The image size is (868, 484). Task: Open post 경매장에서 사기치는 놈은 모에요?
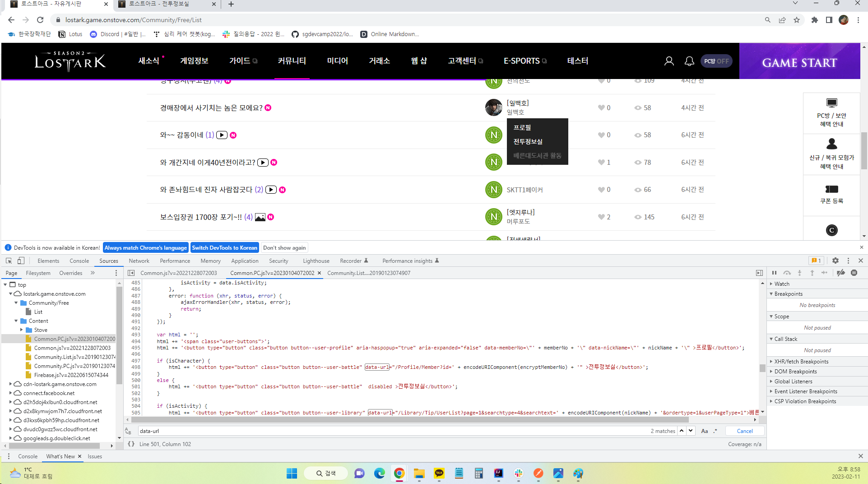[x=211, y=107]
